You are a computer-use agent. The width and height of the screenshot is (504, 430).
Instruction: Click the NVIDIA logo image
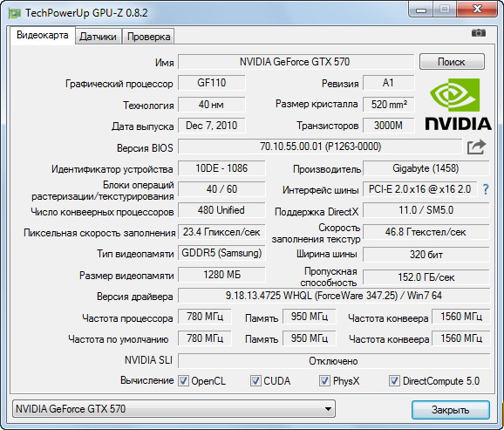pyautogui.click(x=458, y=104)
